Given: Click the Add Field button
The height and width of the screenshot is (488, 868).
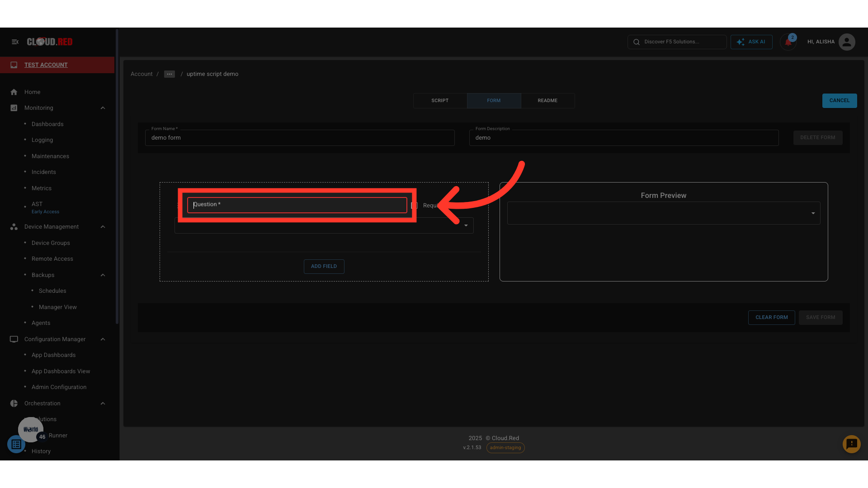Looking at the screenshot, I should (x=324, y=267).
